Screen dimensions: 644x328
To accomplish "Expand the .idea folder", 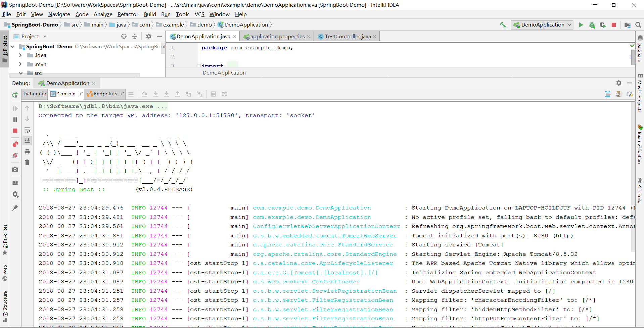I will point(20,55).
